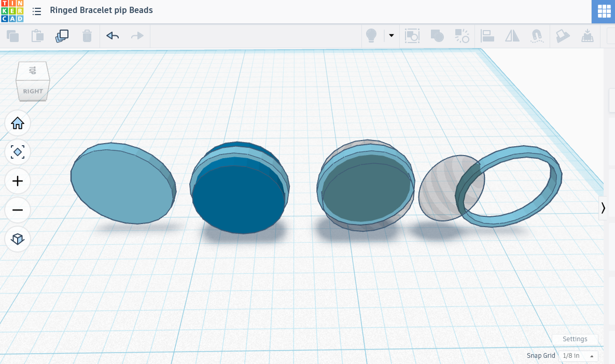Zoom in using the plus button
Viewport: 615px width, 364px height.
tap(18, 181)
